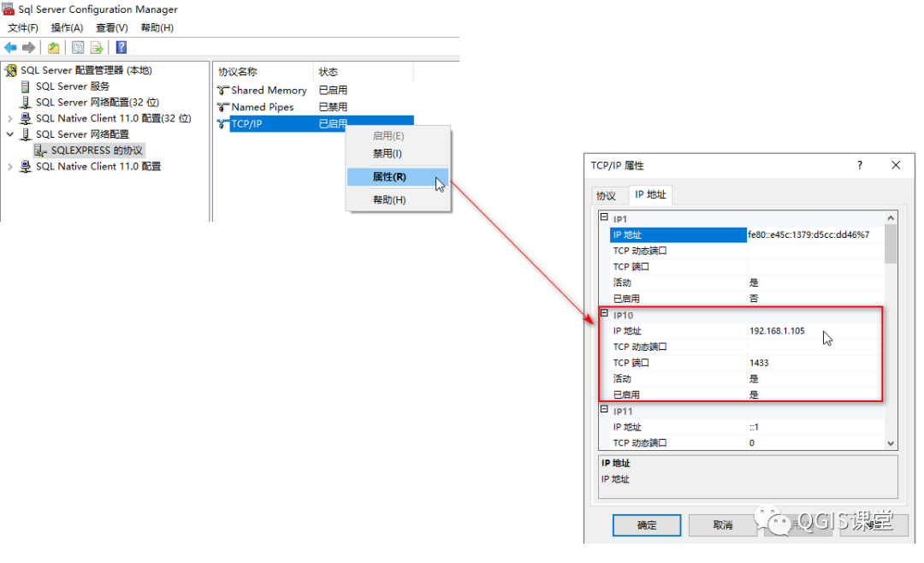This screenshot has width=924, height=563.
Task: Click the ::1 address value under IP11
Action: (x=754, y=428)
